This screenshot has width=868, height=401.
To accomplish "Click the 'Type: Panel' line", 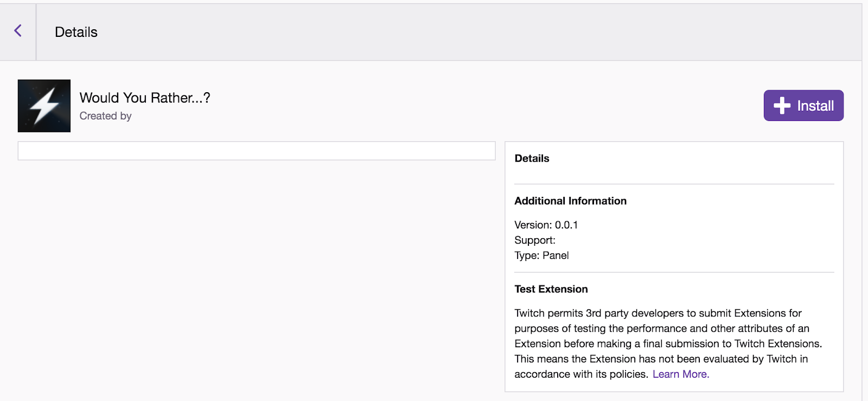I will pos(541,255).
